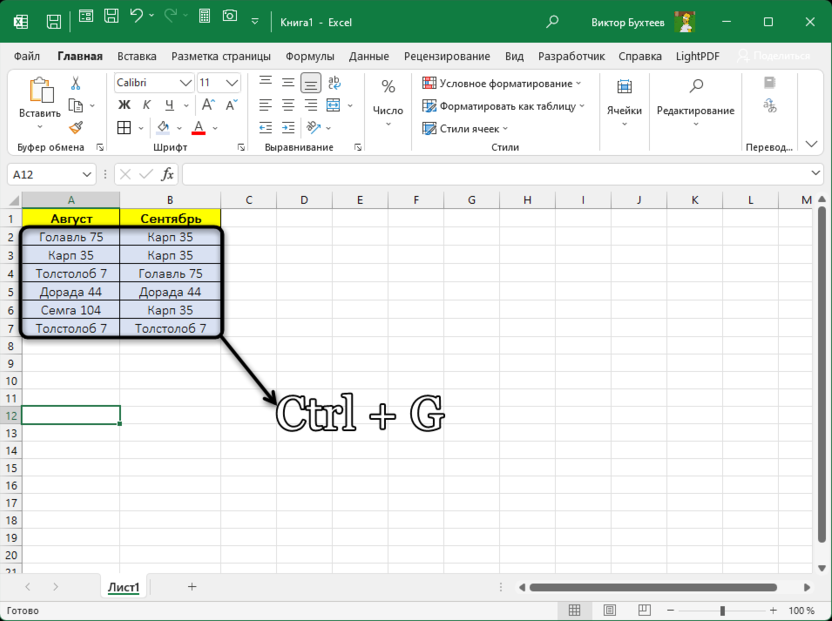Viewport: 832px width, 621px height.
Task: Switch to the Рецензирование tab
Action: (x=447, y=56)
